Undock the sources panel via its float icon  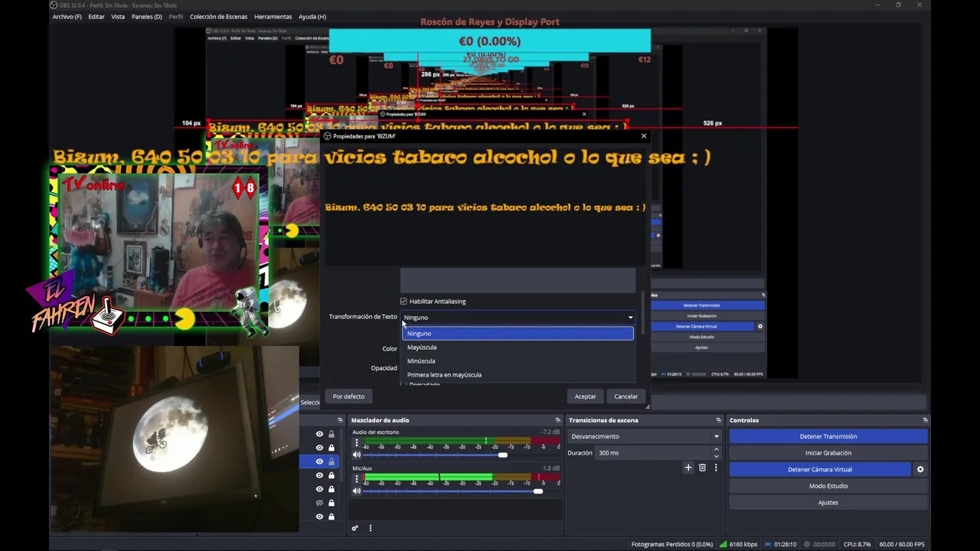(340, 420)
